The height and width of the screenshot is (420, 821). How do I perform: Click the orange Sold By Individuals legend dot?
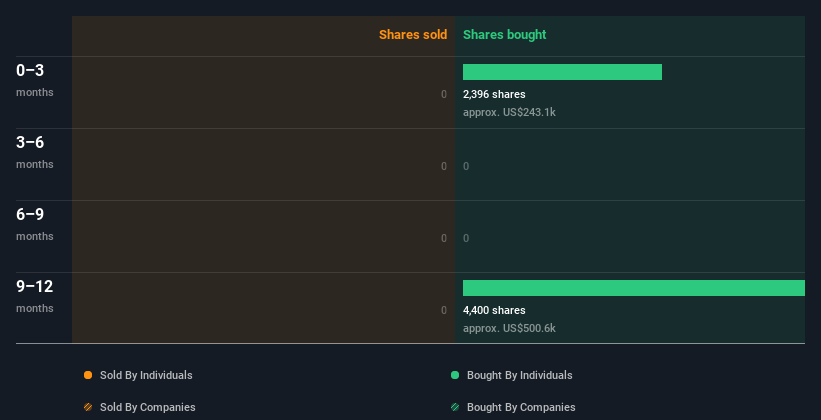pos(88,375)
